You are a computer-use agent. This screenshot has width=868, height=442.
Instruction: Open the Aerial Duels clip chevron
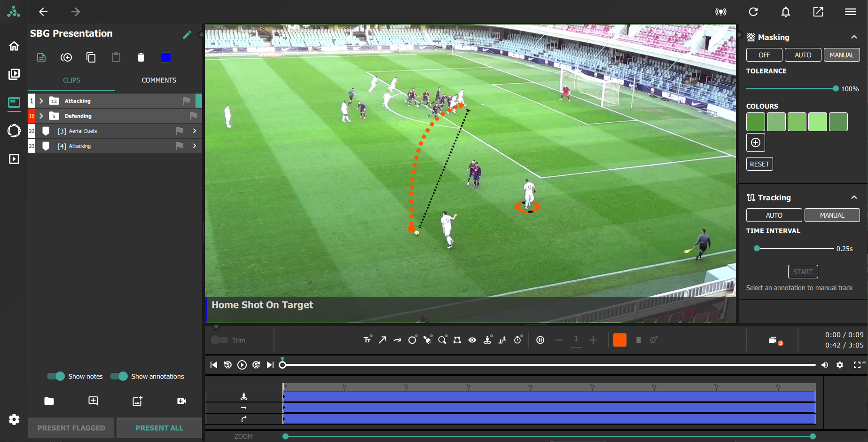[195, 131]
